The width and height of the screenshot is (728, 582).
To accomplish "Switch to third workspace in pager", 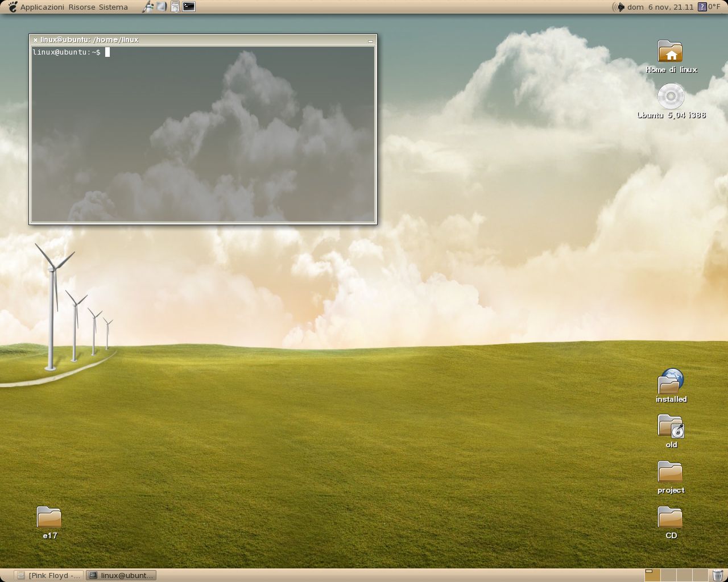I will (684, 575).
